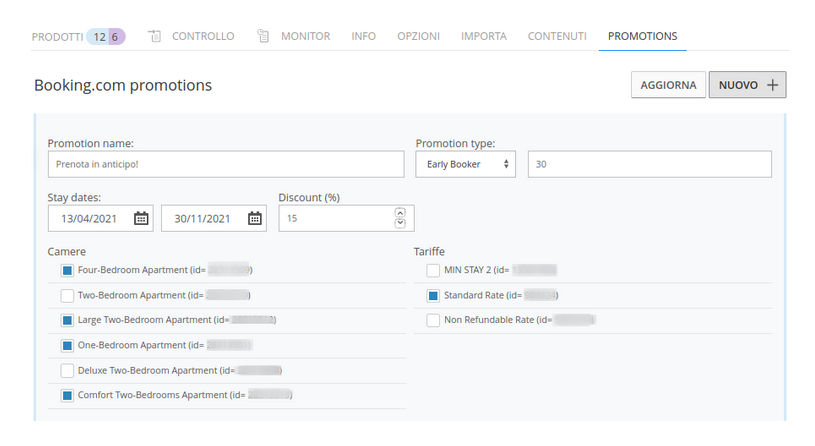Switch to the CONTROLLO tab
This screenshot has height=446, width=815.
[203, 36]
